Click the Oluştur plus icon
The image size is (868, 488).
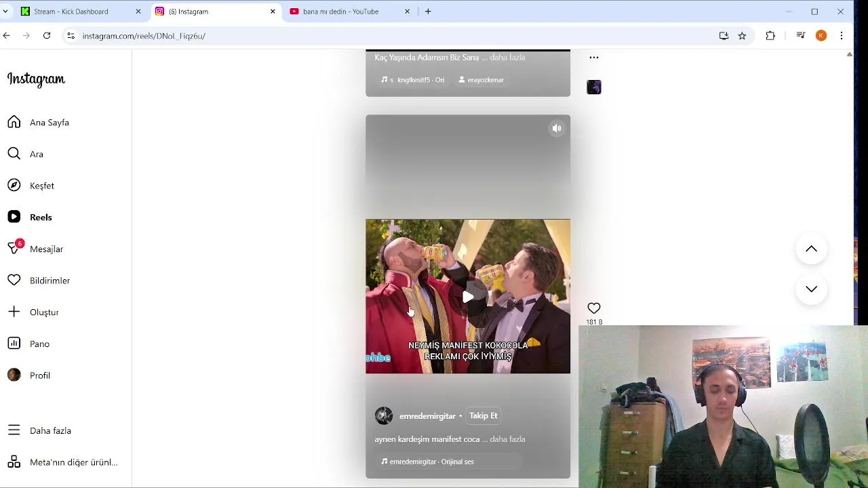tap(14, 312)
